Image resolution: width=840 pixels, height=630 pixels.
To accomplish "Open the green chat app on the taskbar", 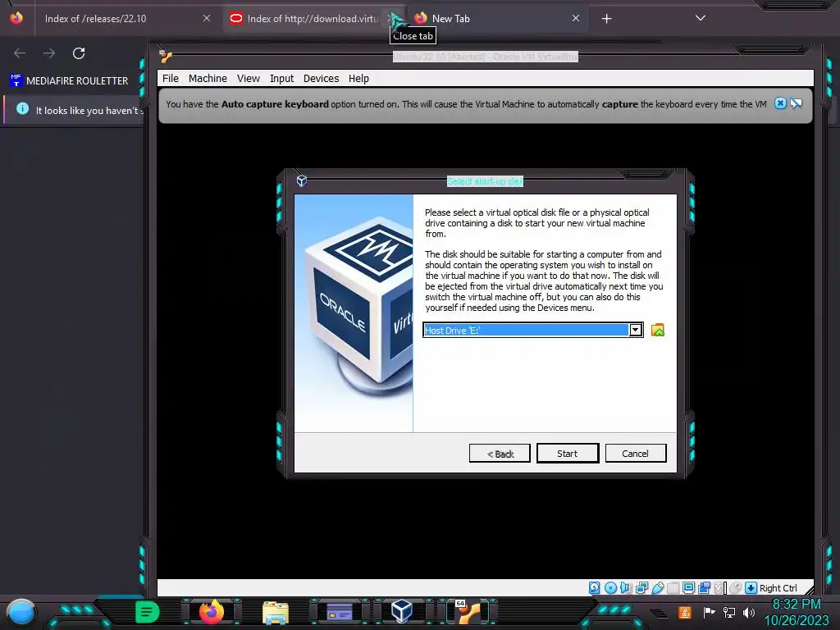I will coord(148,612).
